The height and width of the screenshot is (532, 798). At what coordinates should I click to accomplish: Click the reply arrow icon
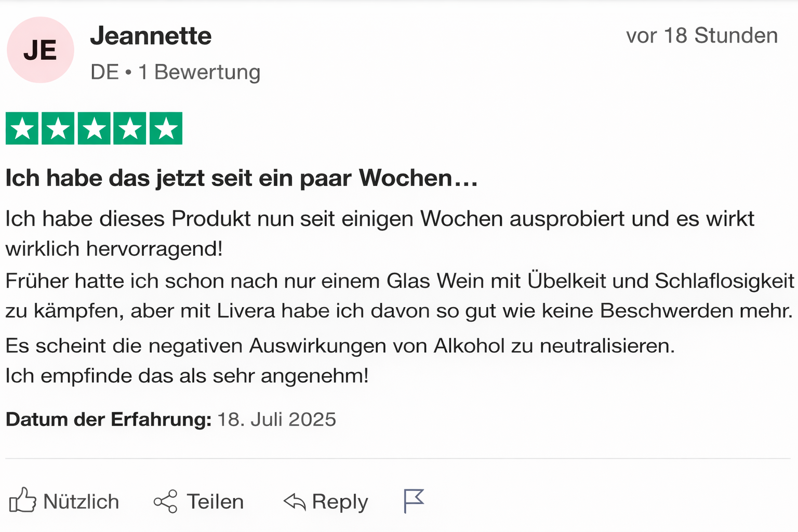[295, 501]
